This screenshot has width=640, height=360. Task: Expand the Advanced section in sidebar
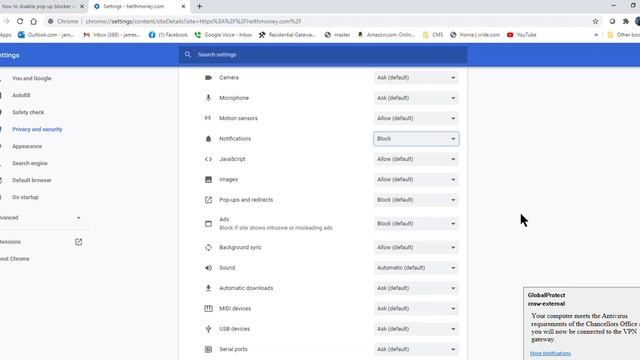point(41,218)
